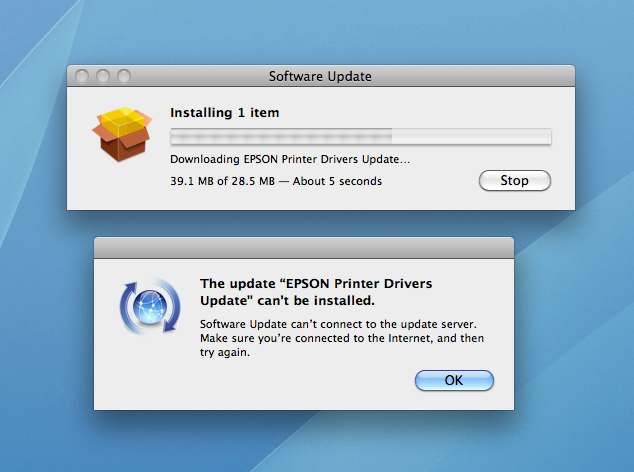Click the "39.1 MB of 28.5 MB" progress text

(222, 181)
